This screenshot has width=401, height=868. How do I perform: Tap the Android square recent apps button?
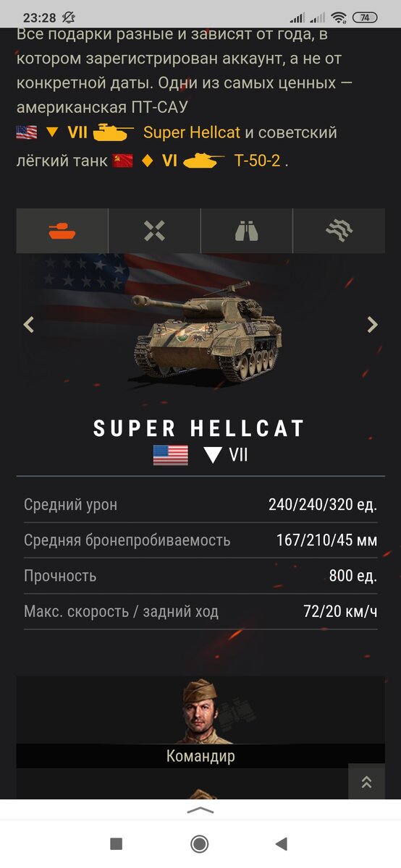(116, 843)
